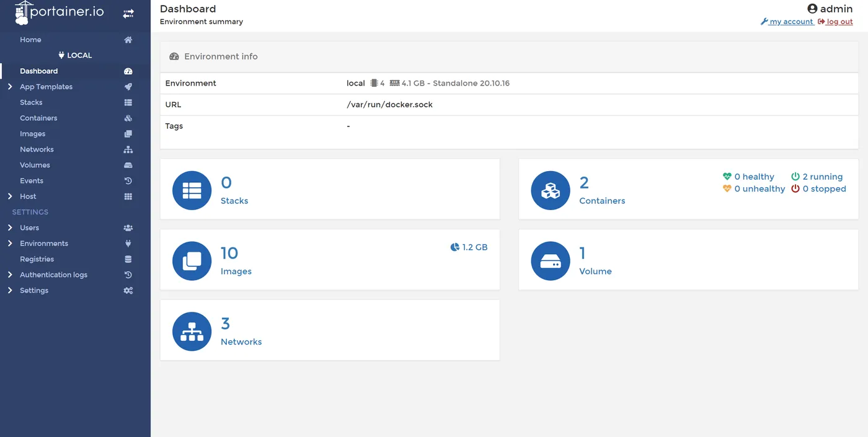The image size is (868, 437).
Task: Click the Images clone icon in sidebar
Action: (x=128, y=134)
